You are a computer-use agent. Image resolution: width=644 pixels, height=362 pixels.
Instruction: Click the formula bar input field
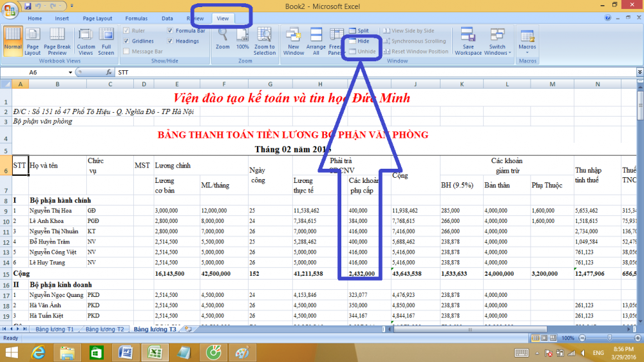coord(375,72)
